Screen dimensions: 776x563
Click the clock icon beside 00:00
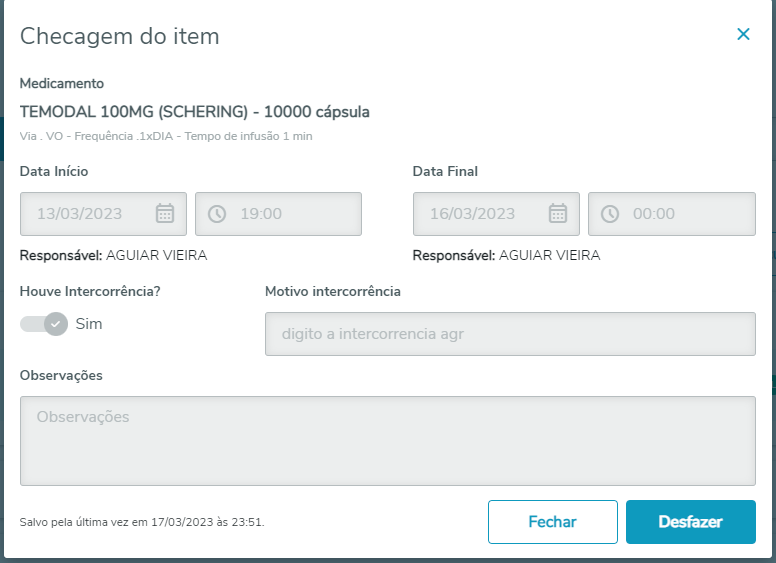pos(610,213)
